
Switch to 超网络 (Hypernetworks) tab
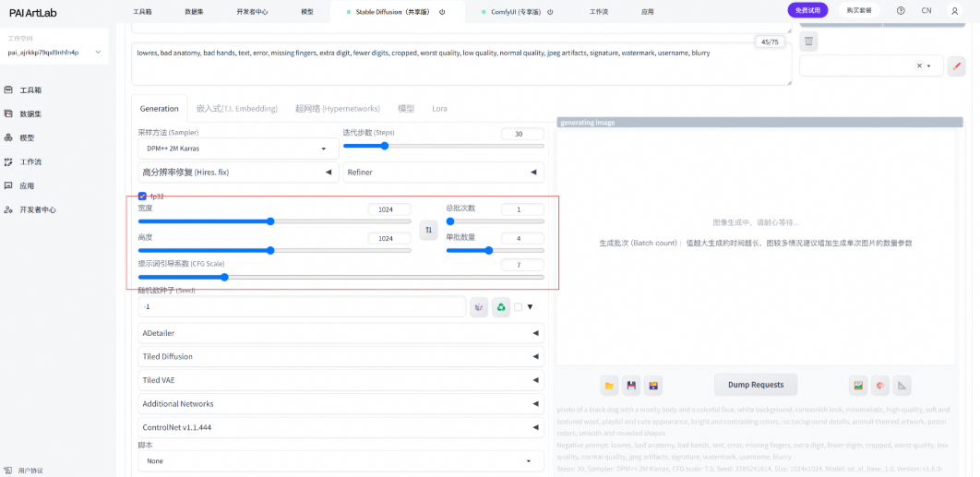point(338,108)
